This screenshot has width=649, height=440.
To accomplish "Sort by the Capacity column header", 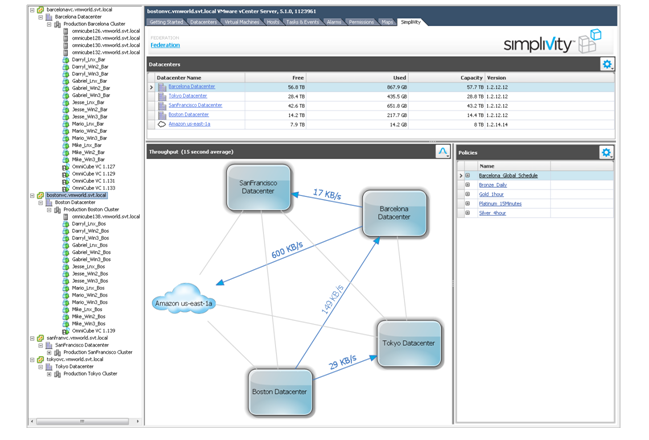I will tap(447, 77).
